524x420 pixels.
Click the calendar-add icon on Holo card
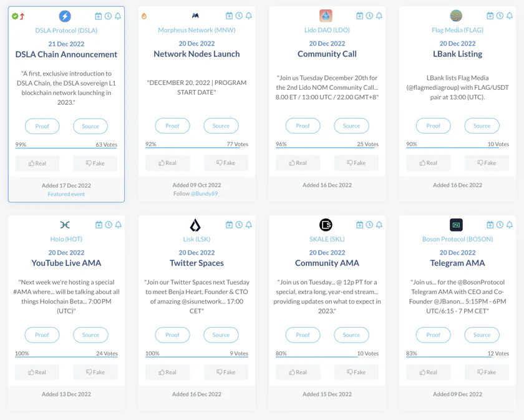pyautogui.click(x=99, y=225)
